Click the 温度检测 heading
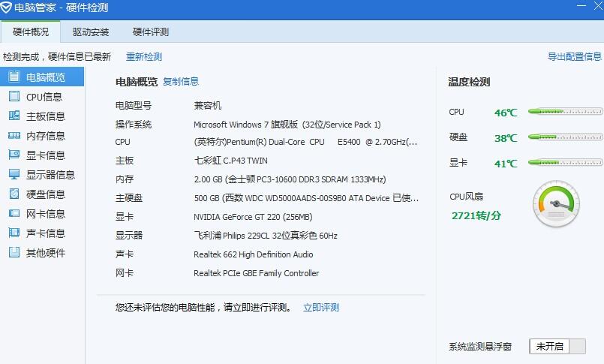This screenshot has height=364, width=604. pos(469,82)
